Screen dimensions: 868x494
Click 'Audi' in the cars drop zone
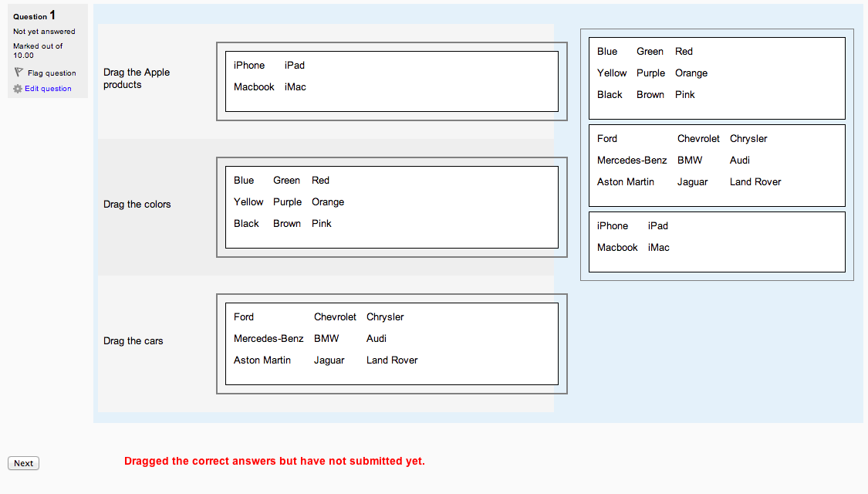[377, 339]
